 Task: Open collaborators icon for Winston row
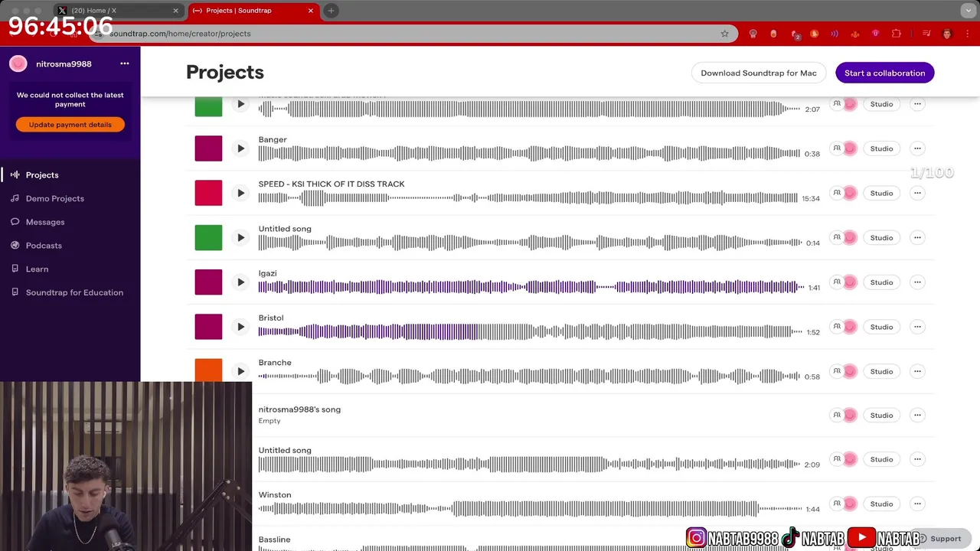(x=837, y=504)
